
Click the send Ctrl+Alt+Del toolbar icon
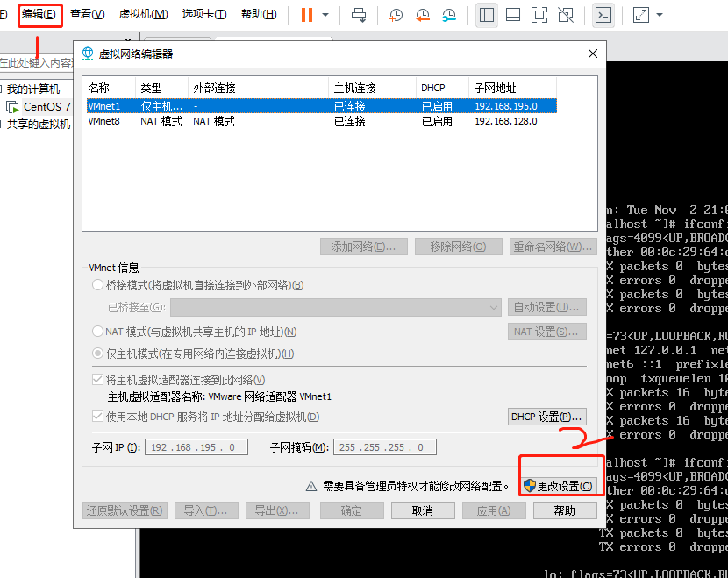coord(359,15)
